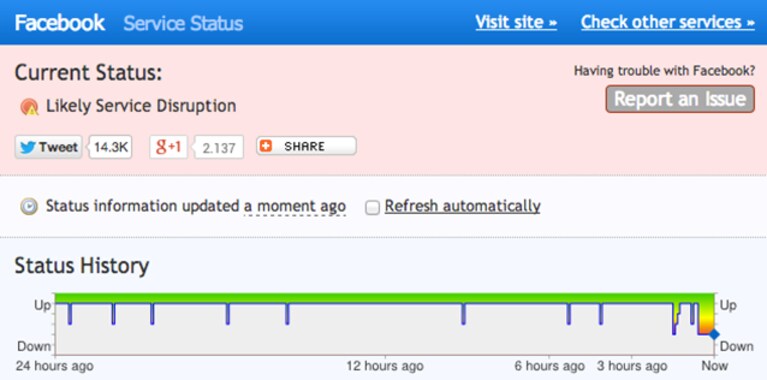
Task: Click the Twitter bird Tweet button
Action: point(48,147)
